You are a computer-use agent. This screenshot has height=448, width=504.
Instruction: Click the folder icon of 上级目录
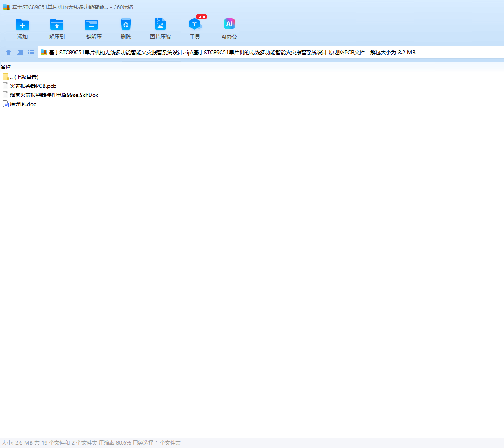click(6, 77)
